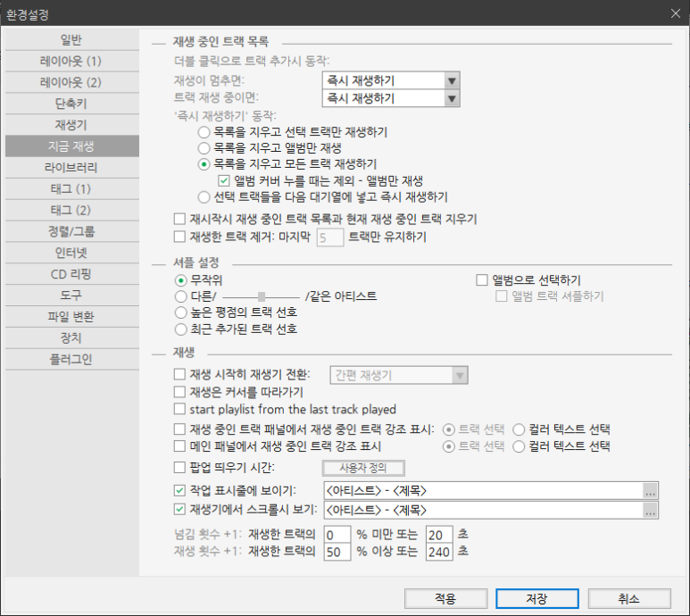This screenshot has width=690, height=616.
Task: Go to 라이브러리 settings
Action: point(72,168)
